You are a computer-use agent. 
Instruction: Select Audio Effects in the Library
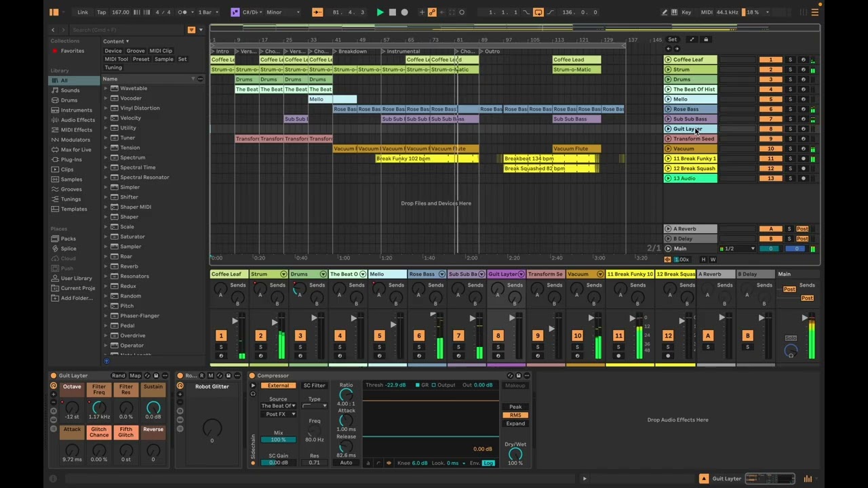(77, 120)
